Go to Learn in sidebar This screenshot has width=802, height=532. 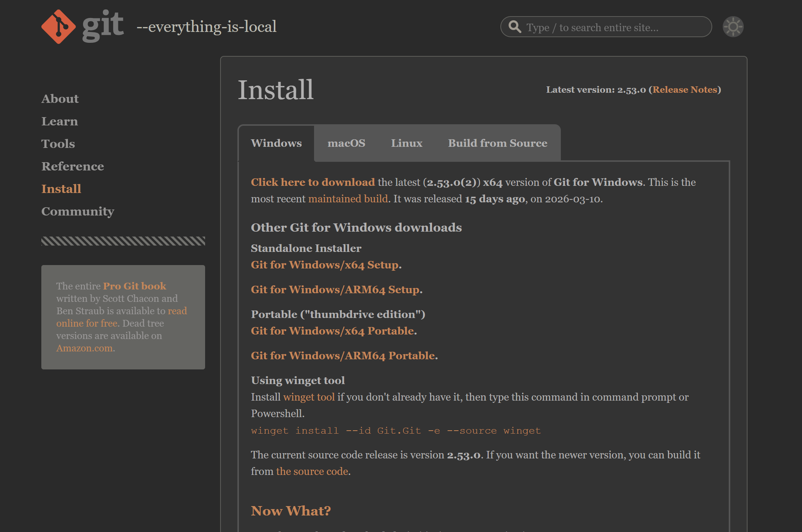point(60,121)
